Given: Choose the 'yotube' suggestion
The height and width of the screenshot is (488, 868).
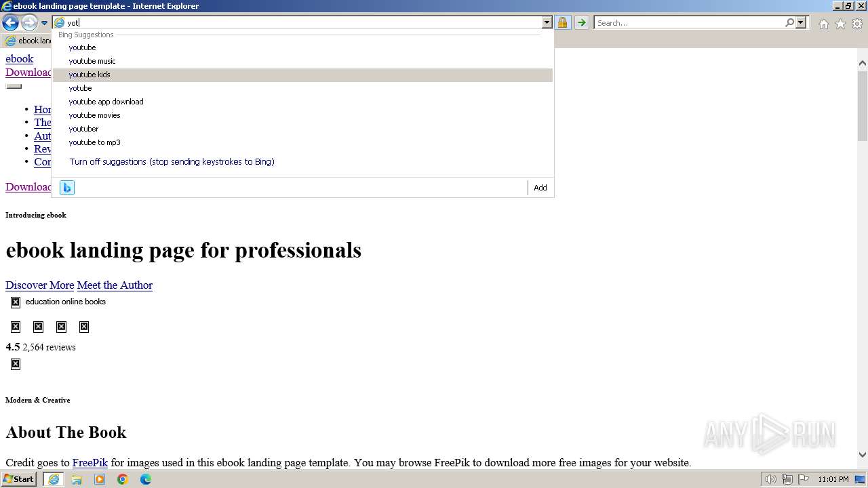Looking at the screenshot, I should 302,88.
